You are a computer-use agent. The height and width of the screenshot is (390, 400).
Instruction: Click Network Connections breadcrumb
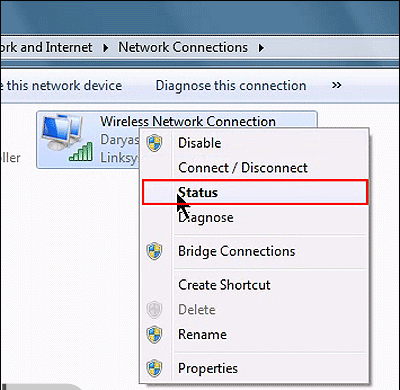pyautogui.click(x=183, y=47)
